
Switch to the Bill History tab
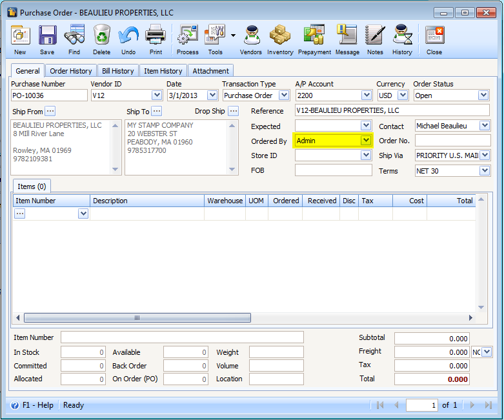pyautogui.click(x=117, y=71)
